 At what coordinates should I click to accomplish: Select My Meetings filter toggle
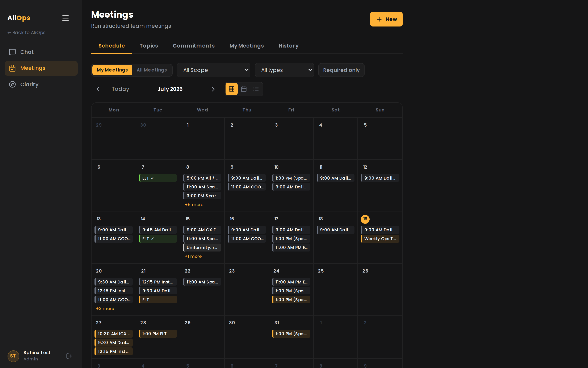coord(112,70)
